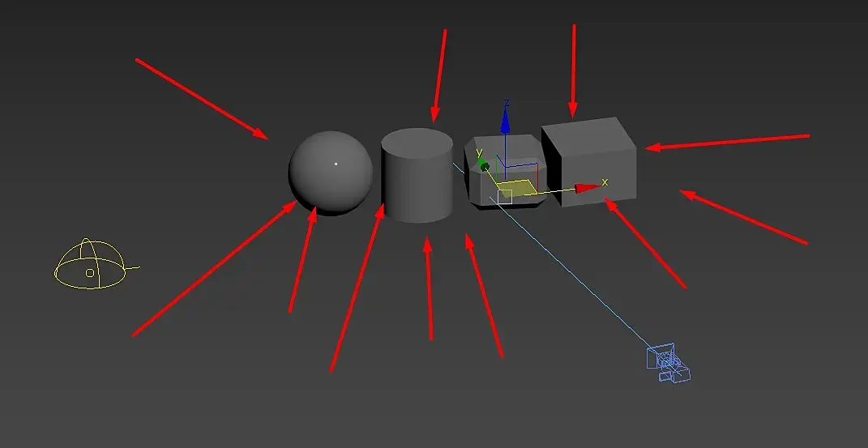
Task: Select the sphere object in viewport
Action: pos(331,173)
